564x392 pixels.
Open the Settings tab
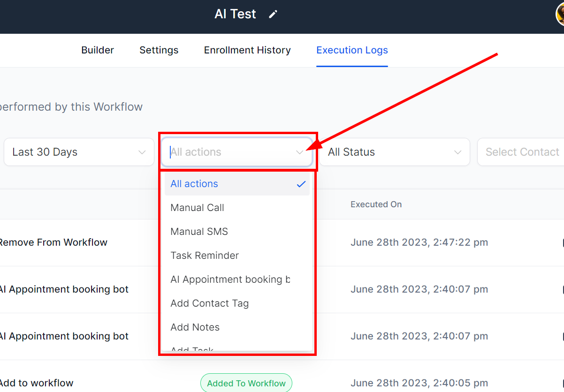point(159,50)
